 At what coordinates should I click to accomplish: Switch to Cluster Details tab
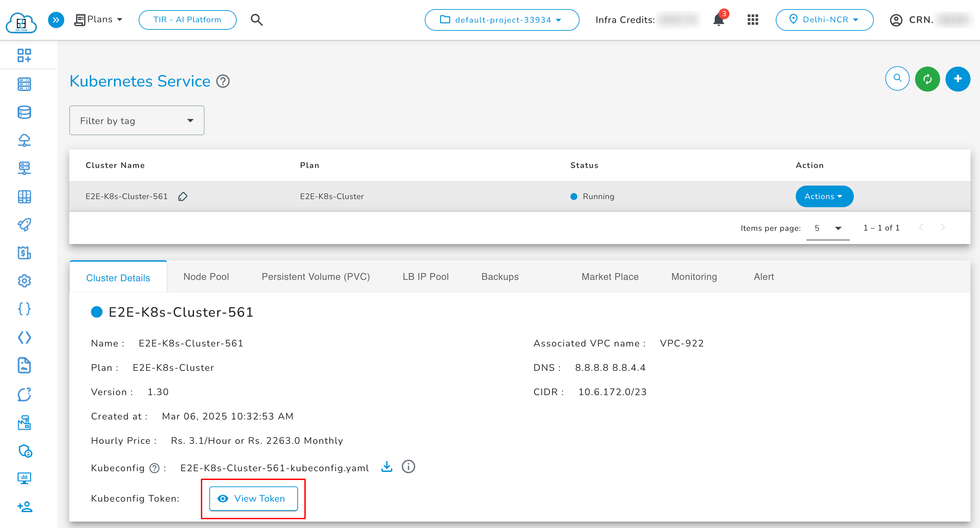pos(118,278)
